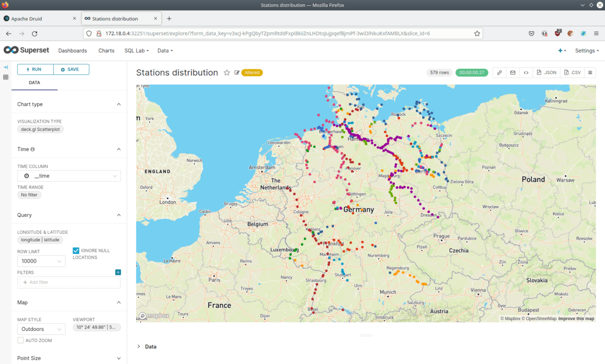Enable the Auto Zoom option

[20, 340]
